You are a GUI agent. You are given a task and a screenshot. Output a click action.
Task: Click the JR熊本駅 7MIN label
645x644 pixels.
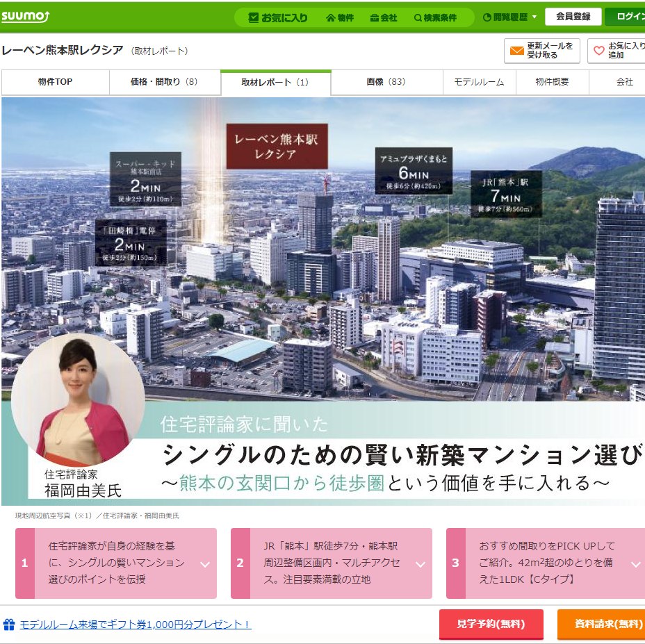tap(506, 194)
